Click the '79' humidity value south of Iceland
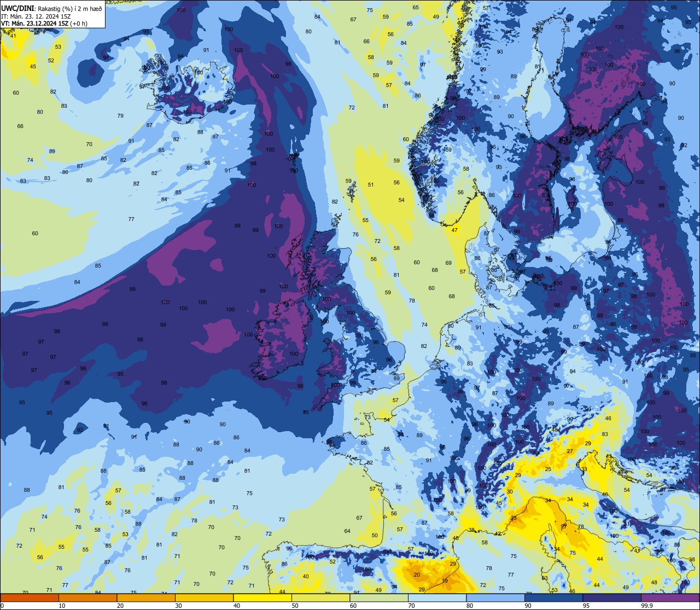 tap(120, 116)
